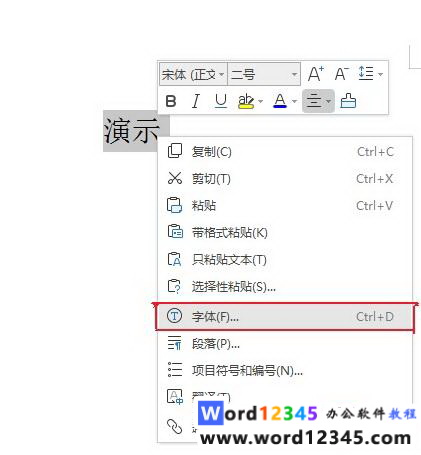This screenshot has height=455, width=421.
Task: Click the hyperlink chain icon
Action: click(x=175, y=426)
